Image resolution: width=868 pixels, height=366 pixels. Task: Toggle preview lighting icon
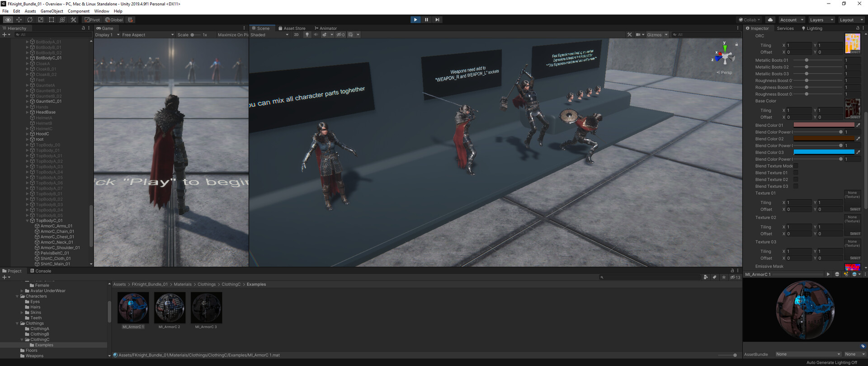(846, 274)
